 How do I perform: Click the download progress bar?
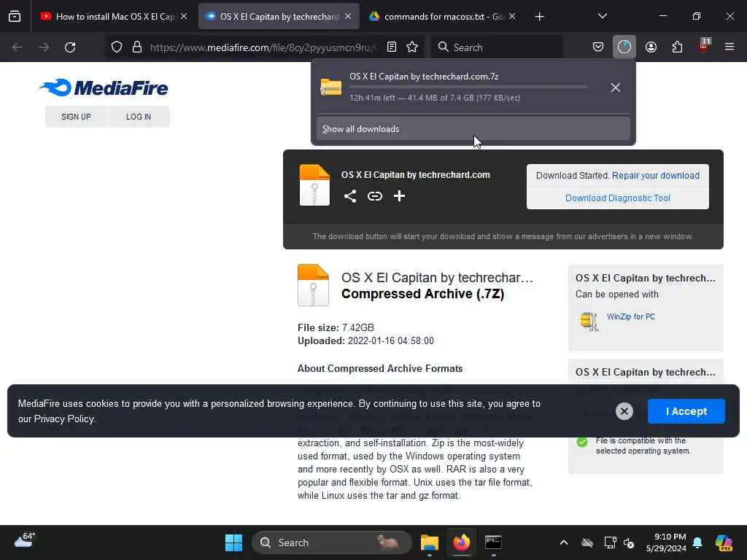[x=468, y=87]
